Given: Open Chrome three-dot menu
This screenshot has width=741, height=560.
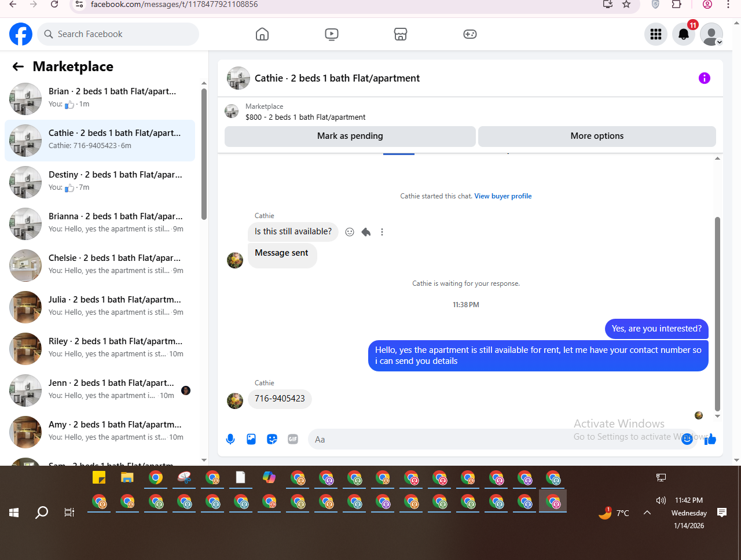Looking at the screenshot, I should [x=728, y=5].
